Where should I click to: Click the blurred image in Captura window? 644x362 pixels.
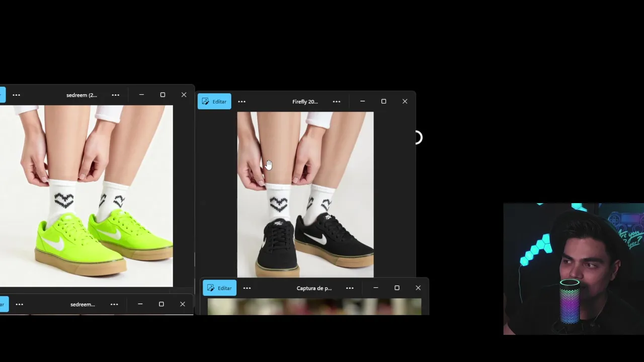[314, 307]
